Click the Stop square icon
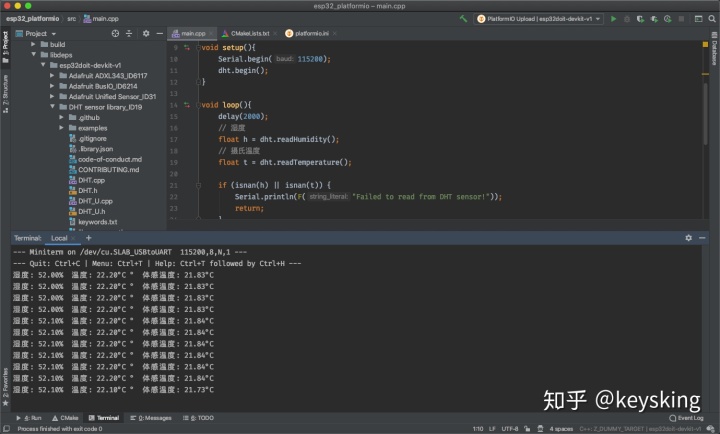 [x=681, y=19]
